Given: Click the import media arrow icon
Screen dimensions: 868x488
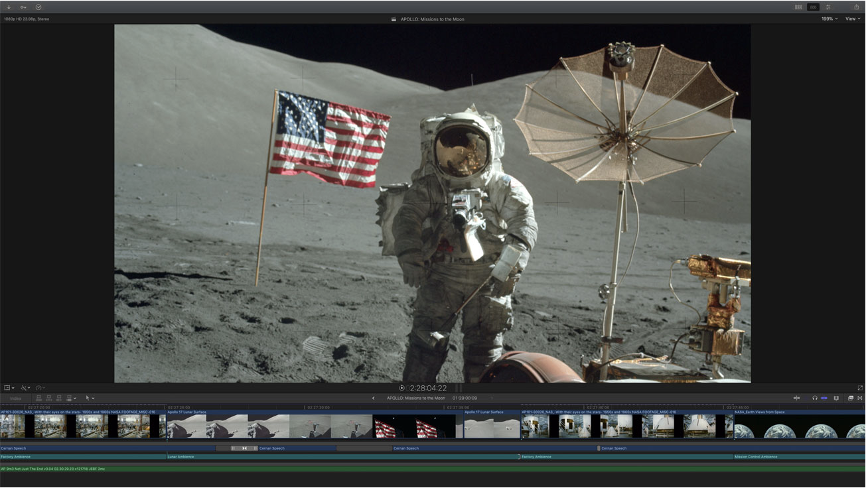Looking at the screenshot, I should (9, 7).
